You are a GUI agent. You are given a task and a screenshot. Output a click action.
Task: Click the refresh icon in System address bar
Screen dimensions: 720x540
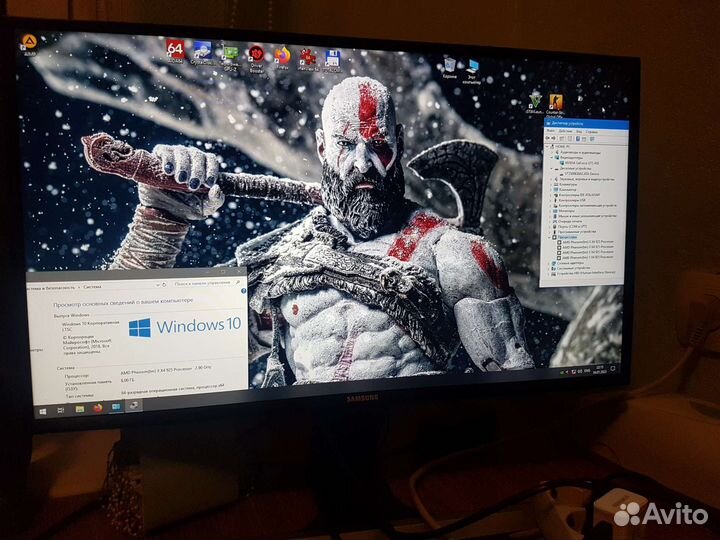[x=164, y=285]
